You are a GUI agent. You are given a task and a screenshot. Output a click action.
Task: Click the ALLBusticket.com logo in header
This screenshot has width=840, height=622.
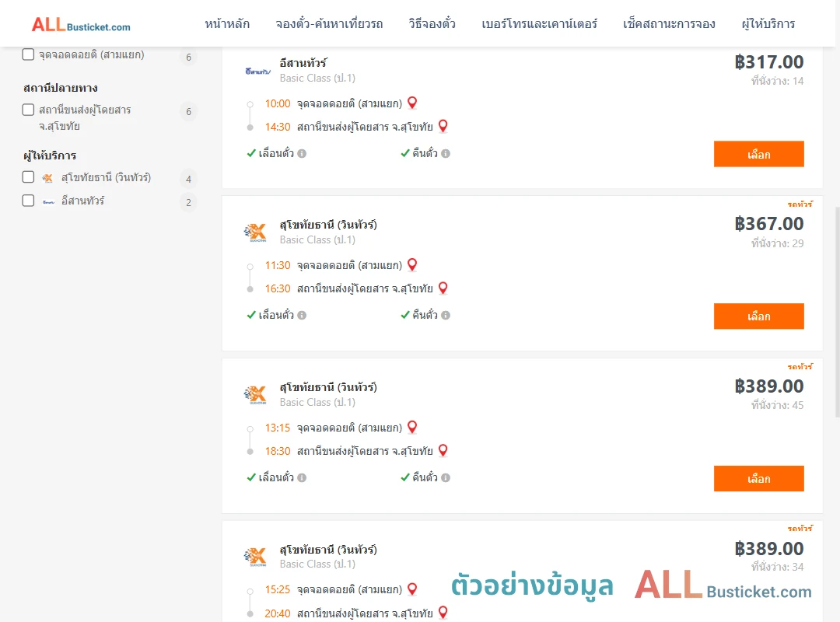[81, 25]
